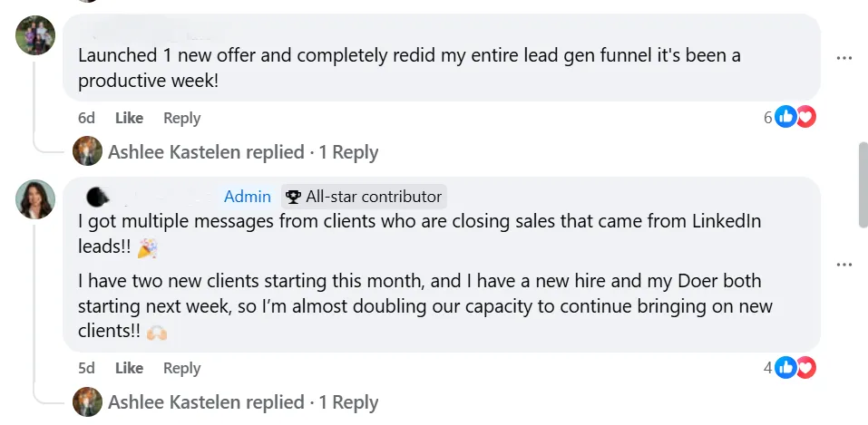Expand Ashlee Kastelen's reply under first comment

pos(243,152)
